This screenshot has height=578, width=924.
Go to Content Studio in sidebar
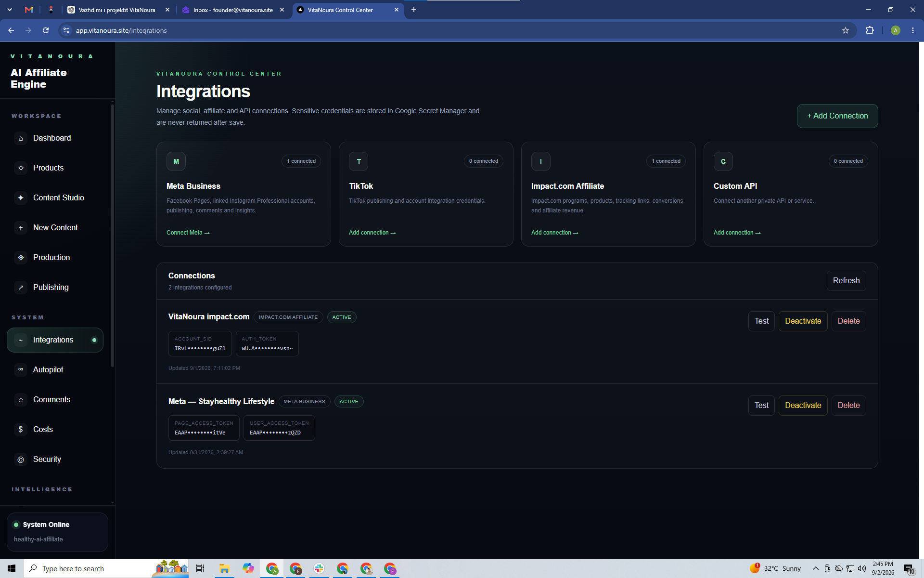(55, 198)
